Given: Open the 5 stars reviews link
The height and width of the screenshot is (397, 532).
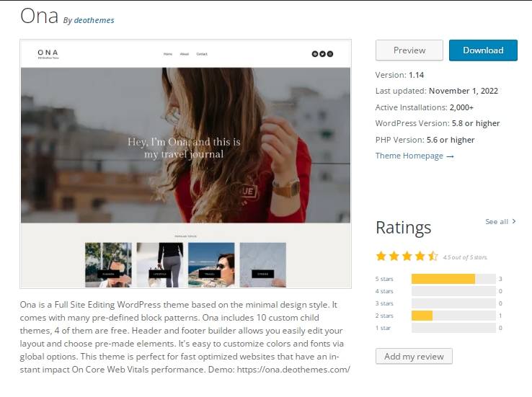Looking at the screenshot, I should (x=384, y=279).
